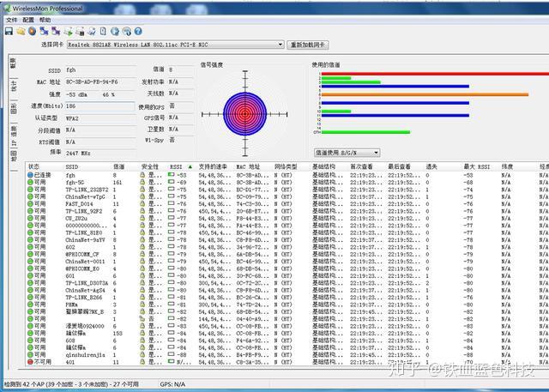
Task: Sort list by the 最大 RSSI column header
Action: (x=477, y=167)
